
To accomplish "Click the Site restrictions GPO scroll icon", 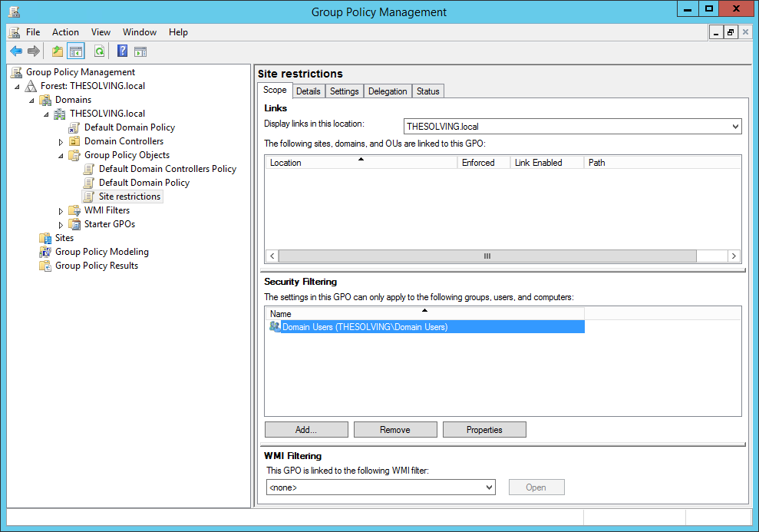I will [88, 197].
